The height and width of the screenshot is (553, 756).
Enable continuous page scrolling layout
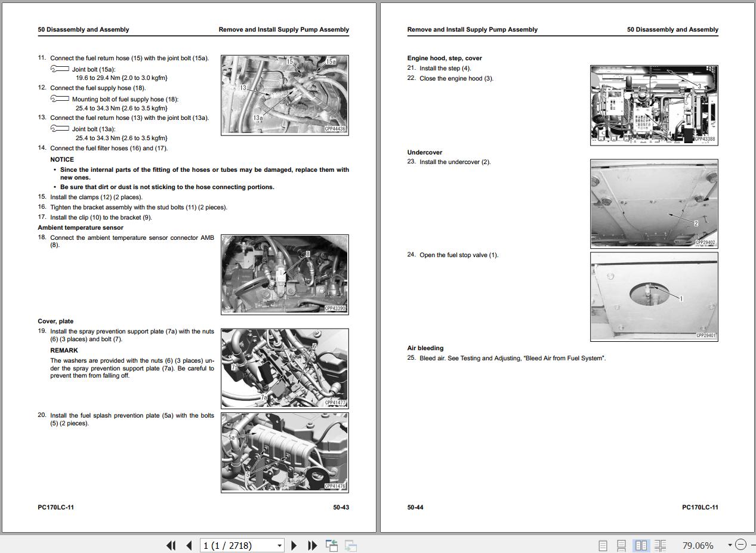click(621, 545)
